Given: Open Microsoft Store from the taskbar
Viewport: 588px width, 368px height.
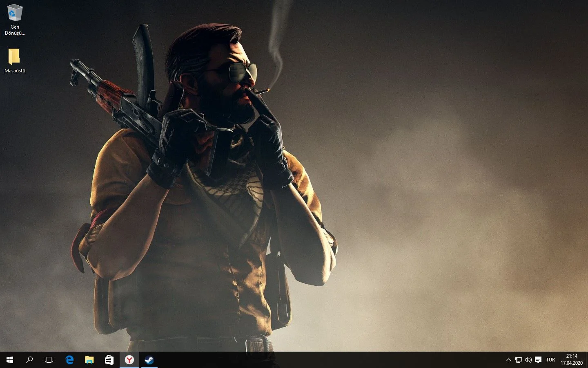Looking at the screenshot, I should tap(109, 360).
